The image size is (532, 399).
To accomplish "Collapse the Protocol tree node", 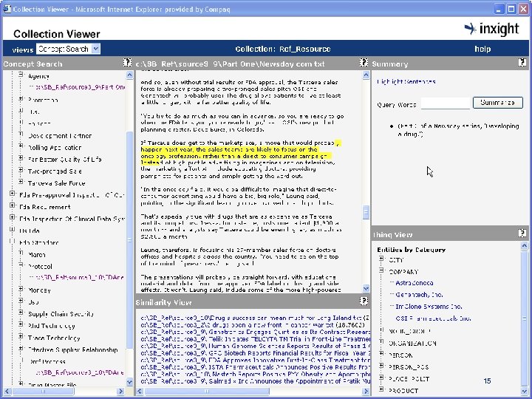I will (x=21, y=265).
